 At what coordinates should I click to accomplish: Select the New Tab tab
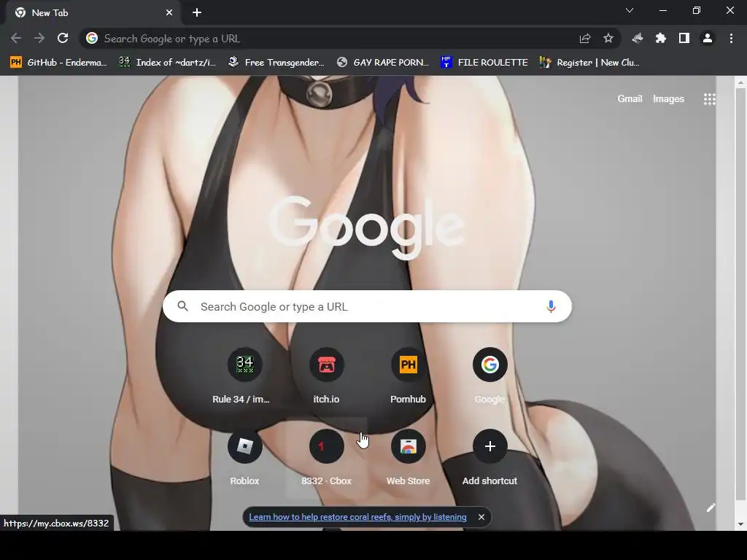(93, 13)
